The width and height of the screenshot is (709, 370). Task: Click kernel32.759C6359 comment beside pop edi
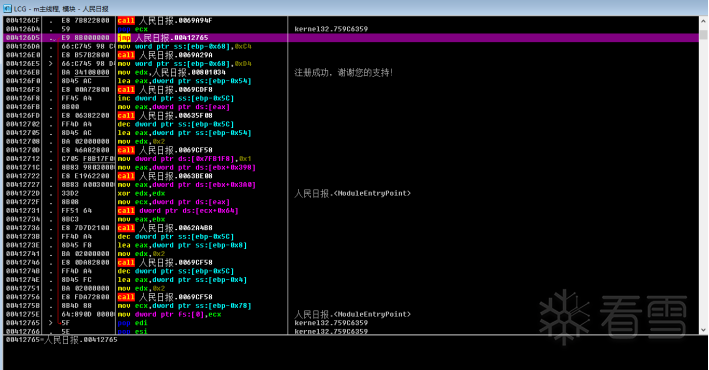point(331,323)
